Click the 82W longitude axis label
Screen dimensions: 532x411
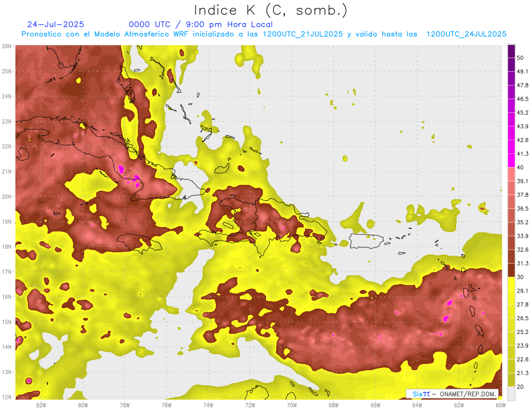(41, 405)
